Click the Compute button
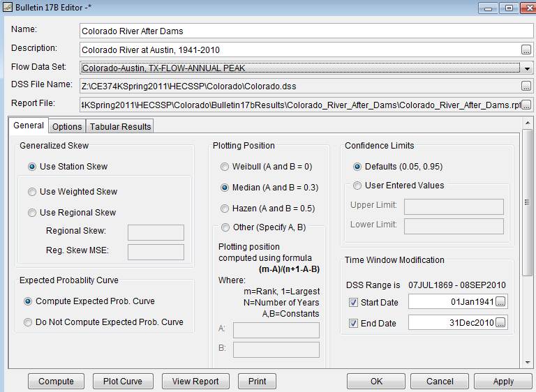Viewport: 536px width, 392px height. tap(56, 381)
